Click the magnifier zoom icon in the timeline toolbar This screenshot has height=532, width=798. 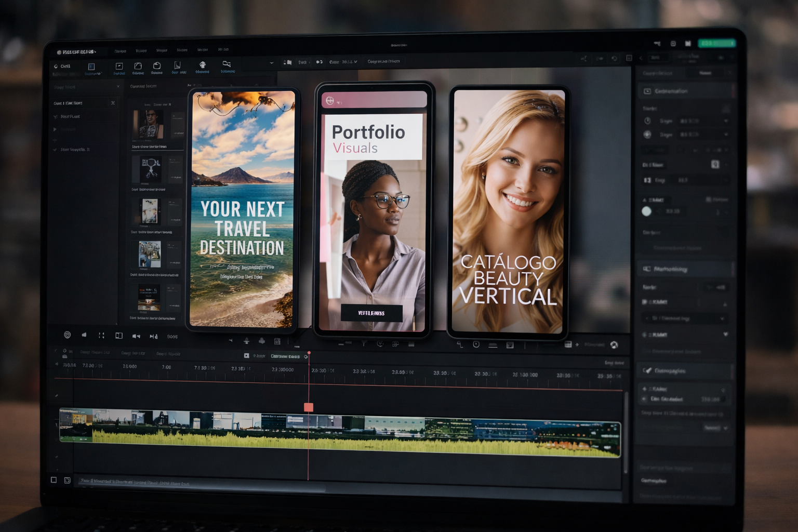[460, 344]
